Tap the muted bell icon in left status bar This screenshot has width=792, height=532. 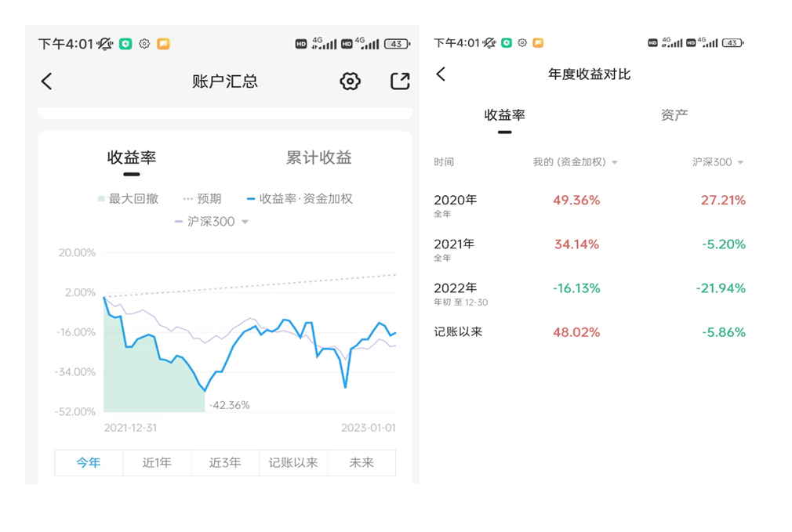[x=105, y=44]
